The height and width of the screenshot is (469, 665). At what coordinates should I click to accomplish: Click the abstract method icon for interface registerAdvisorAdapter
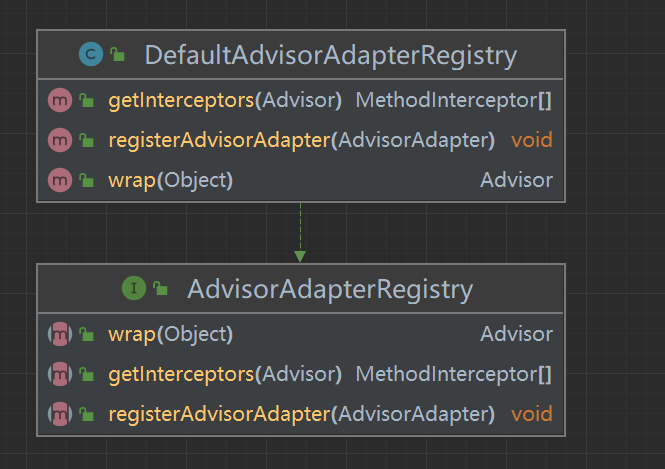(x=60, y=414)
